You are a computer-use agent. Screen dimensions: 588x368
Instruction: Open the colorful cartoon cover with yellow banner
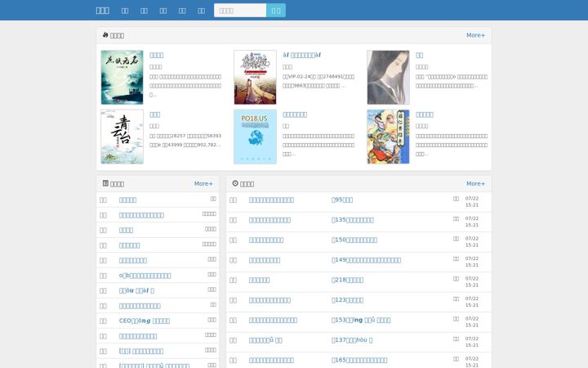388,137
